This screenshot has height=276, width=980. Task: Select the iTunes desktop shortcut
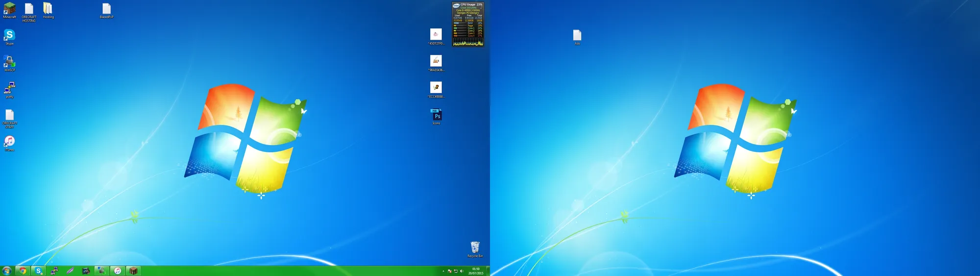tap(9, 144)
